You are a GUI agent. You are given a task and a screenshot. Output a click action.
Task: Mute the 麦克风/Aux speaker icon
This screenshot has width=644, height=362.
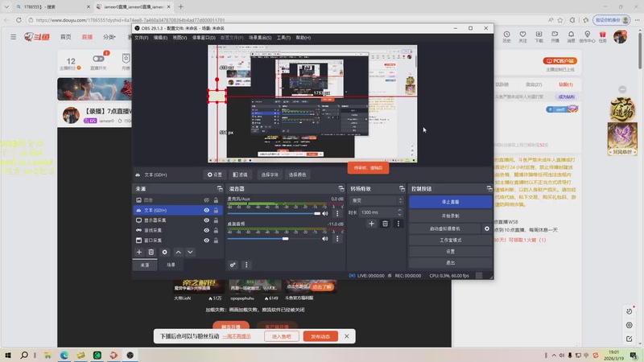coord(325,213)
